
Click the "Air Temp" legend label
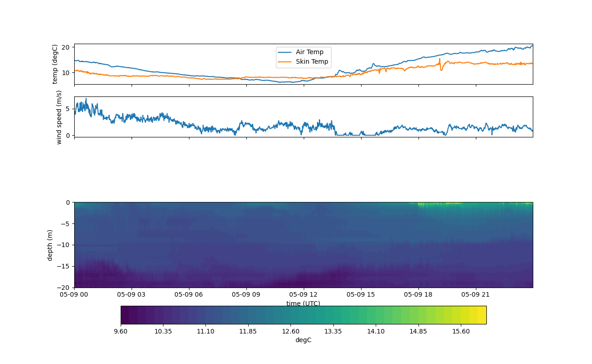(309, 52)
